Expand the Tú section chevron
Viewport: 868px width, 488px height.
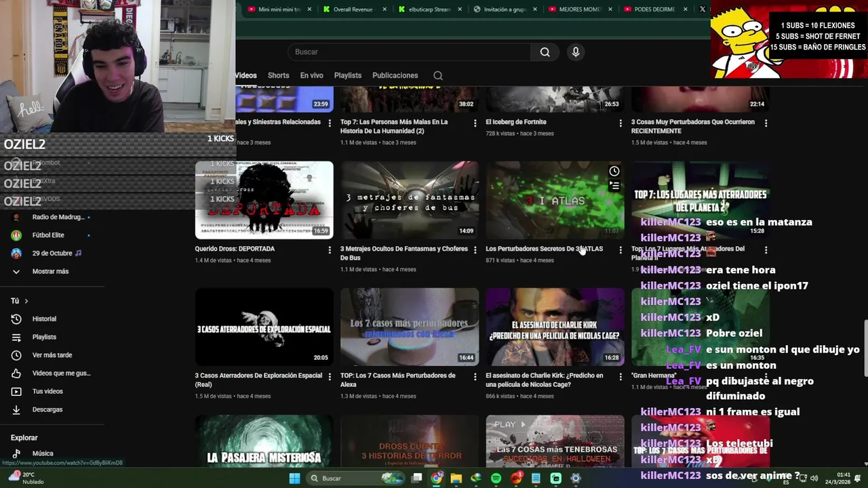coord(26,301)
